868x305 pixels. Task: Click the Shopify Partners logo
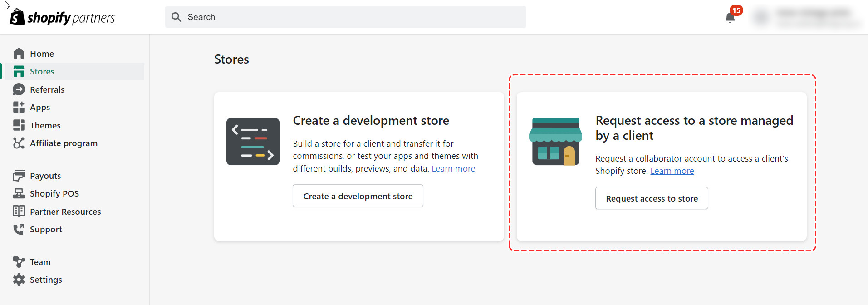(62, 17)
